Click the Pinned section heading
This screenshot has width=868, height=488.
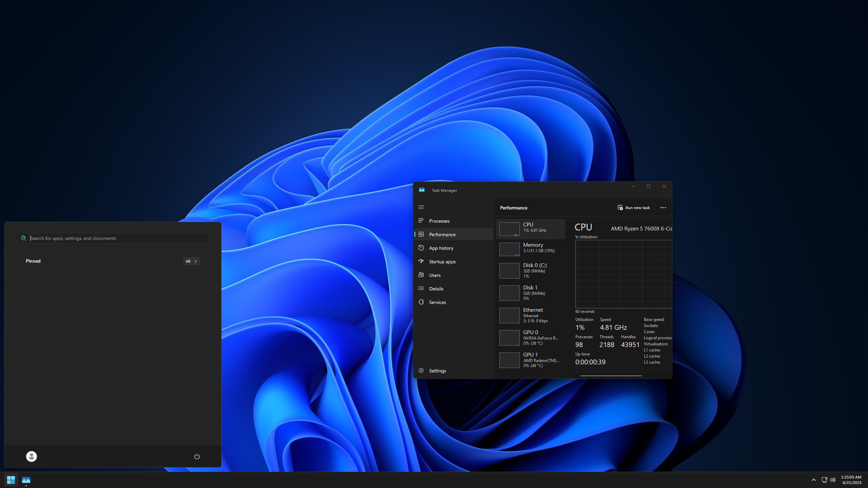click(33, 261)
